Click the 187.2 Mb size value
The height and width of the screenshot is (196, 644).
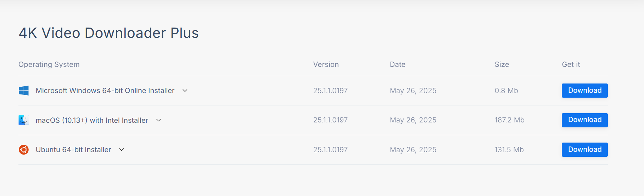tap(509, 120)
